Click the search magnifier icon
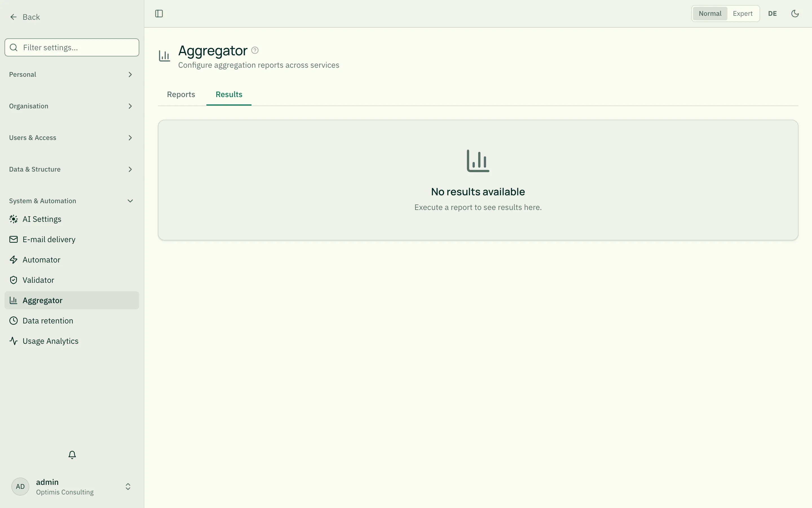The height and width of the screenshot is (508, 812). pyautogui.click(x=14, y=47)
